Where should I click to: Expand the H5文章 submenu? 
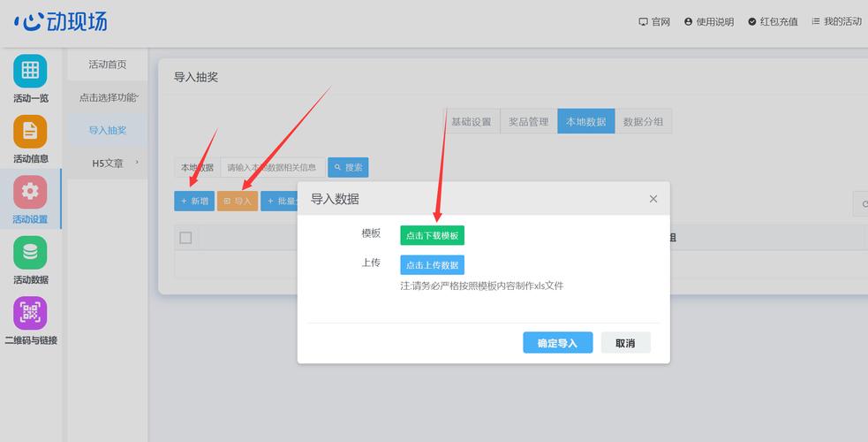[x=108, y=164]
